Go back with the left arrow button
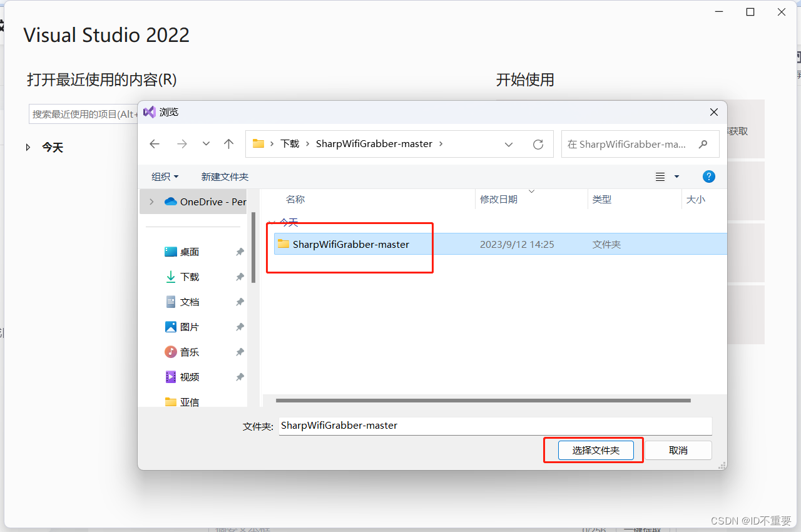This screenshot has height=532, width=801. point(155,144)
